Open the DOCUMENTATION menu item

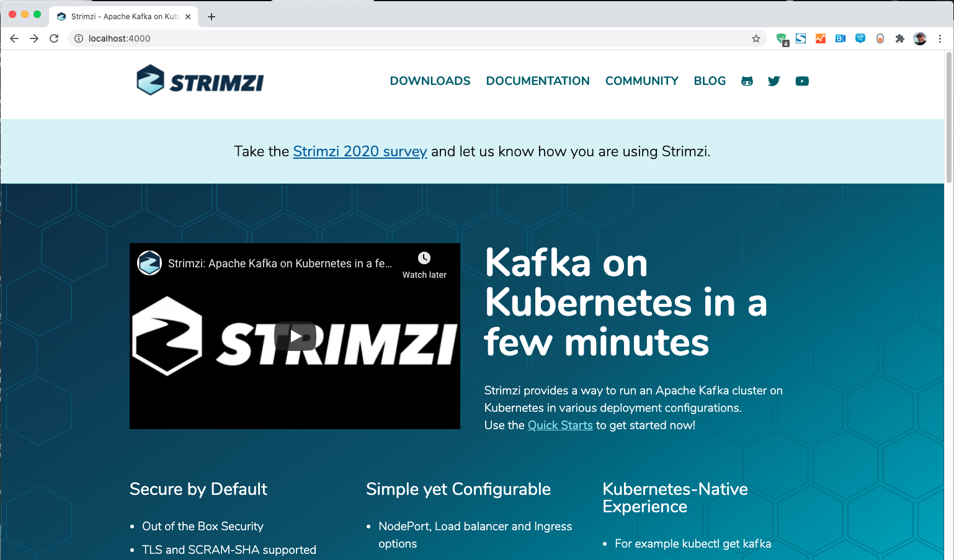coord(538,81)
